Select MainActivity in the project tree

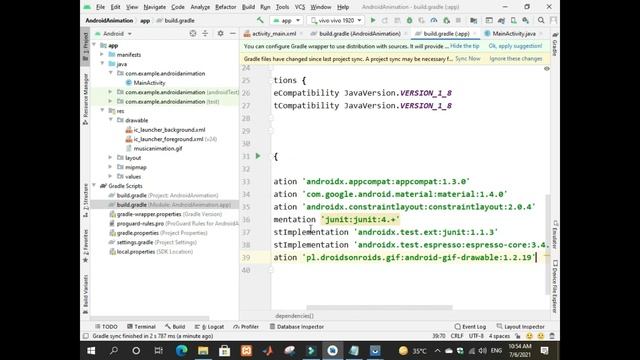(149, 82)
